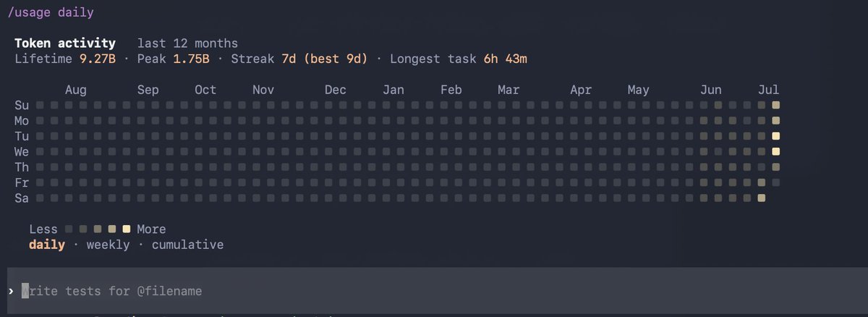Click the middle legend swatch between Less and More
Viewport: 868px width, 317px height.
pyautogui.click(x=98, y=229)
